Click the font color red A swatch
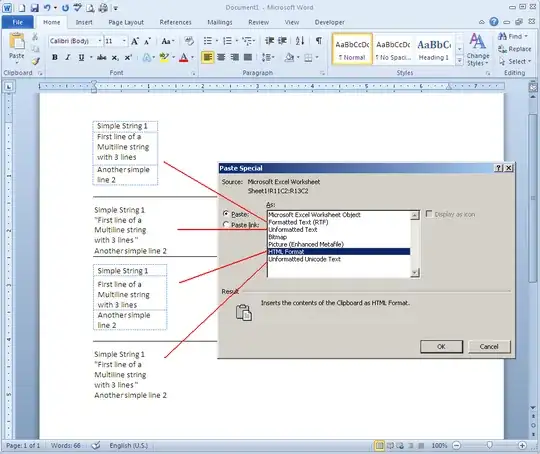 pyautogui.click(x=184, y=58)
